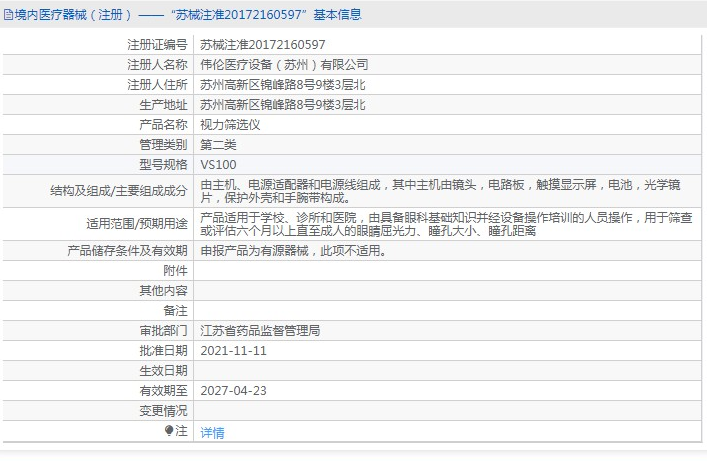Select approving department 江苏省药品监督管理局
This screenshot has height=461, width=707.
click(261, 331)
